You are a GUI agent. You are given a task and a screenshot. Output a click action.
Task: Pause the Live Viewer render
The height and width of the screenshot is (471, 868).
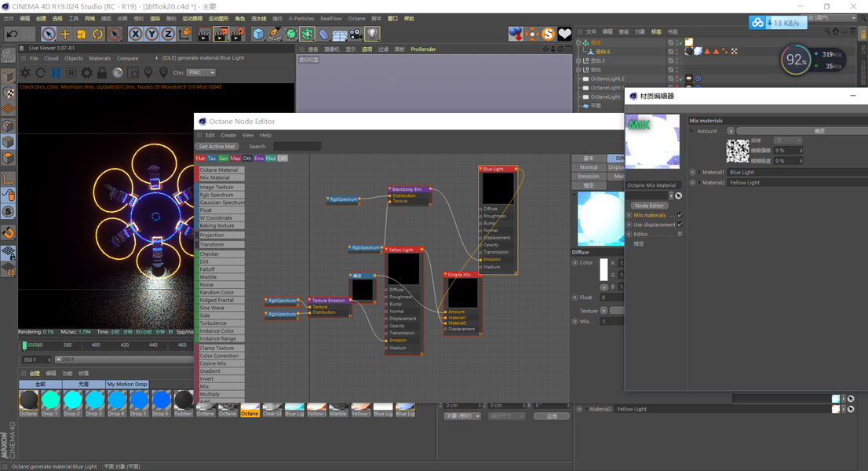[56, 72]
